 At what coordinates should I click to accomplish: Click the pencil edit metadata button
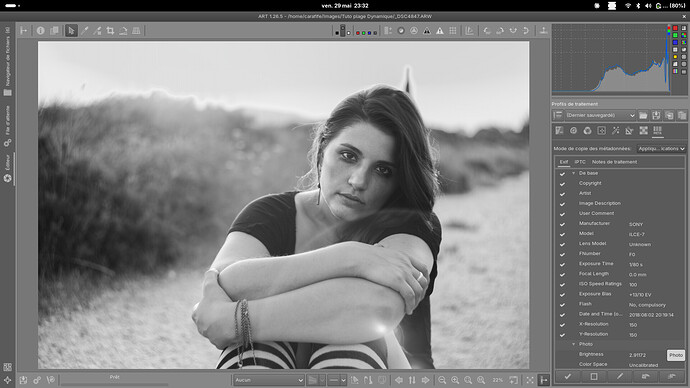620,377
